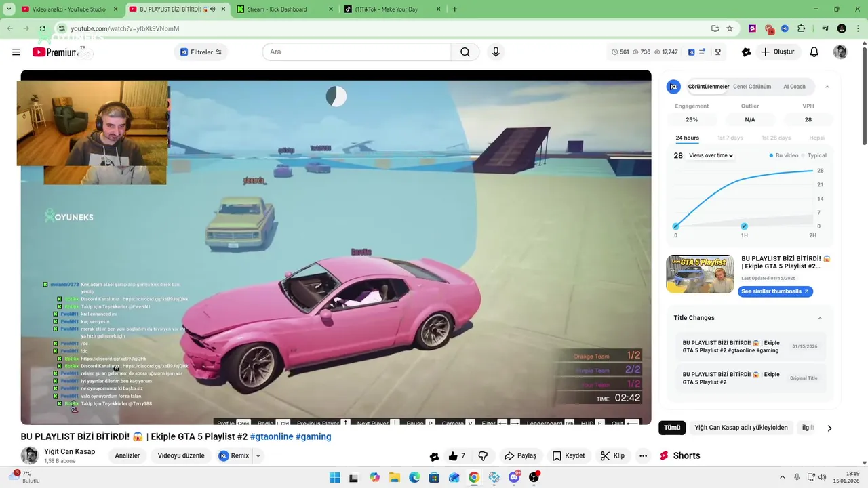Open Views over time dropdown
Viewport: 868px width, 488px height.
point(711,155)
